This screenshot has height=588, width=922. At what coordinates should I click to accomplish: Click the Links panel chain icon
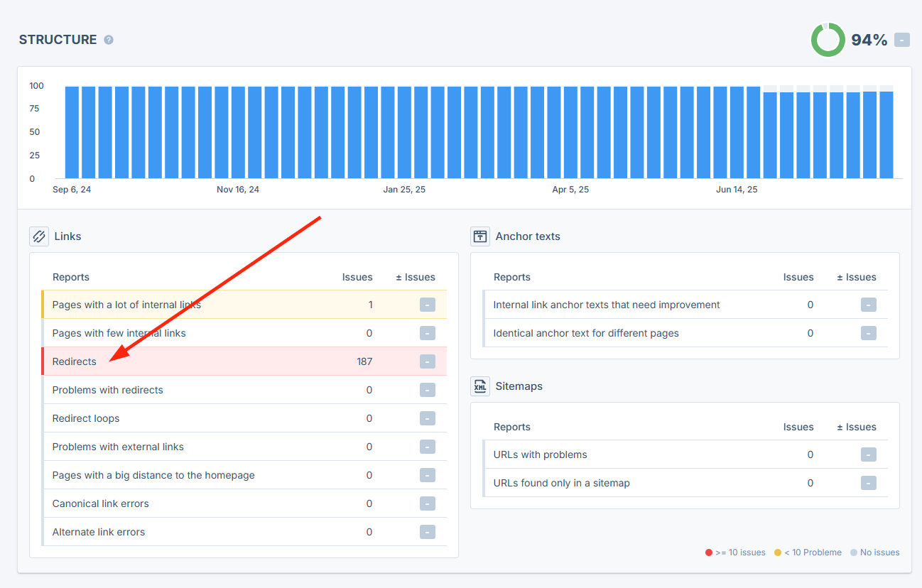point(39,236)
